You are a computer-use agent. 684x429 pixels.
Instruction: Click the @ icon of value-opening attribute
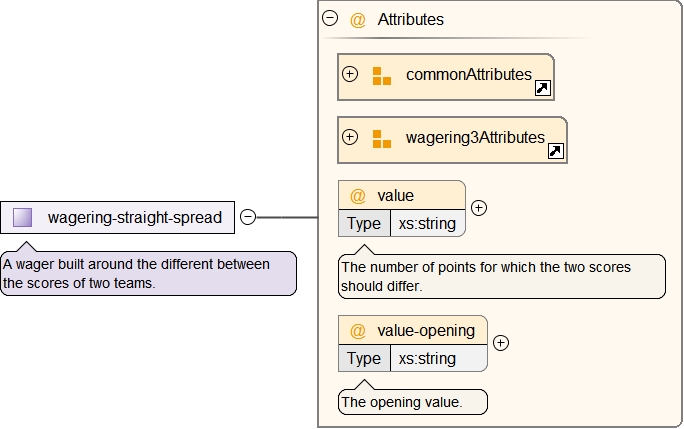pos(358,330)
